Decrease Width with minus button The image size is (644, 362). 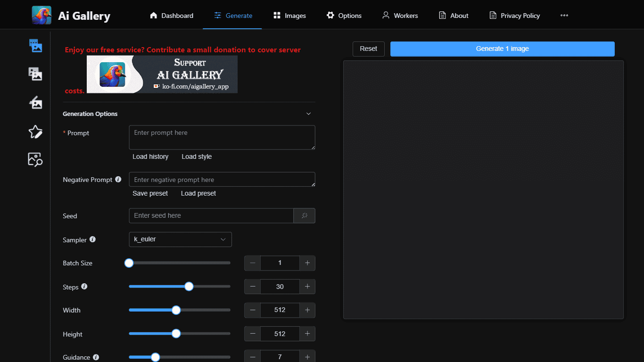click(x=253, y=310)
